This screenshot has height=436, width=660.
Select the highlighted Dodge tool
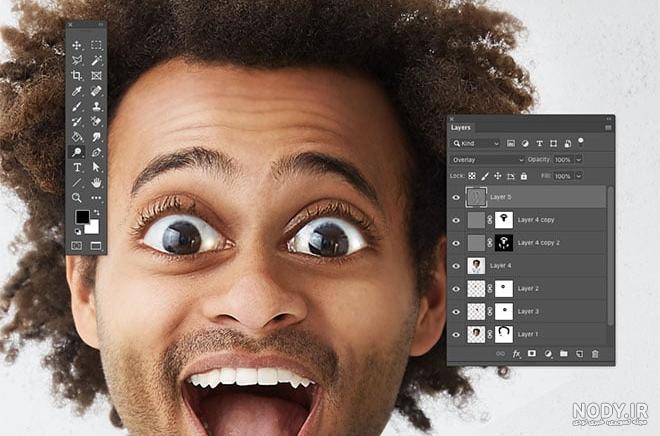coord(77,152)
